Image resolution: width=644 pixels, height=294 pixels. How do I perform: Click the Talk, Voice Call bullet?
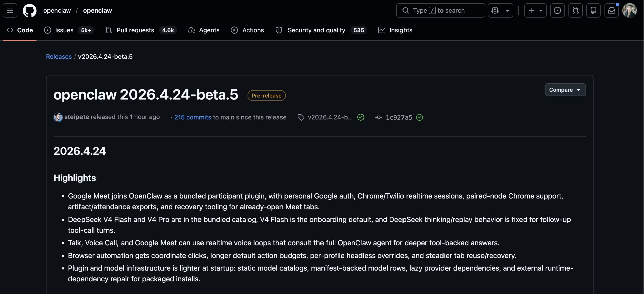(284, 243)
